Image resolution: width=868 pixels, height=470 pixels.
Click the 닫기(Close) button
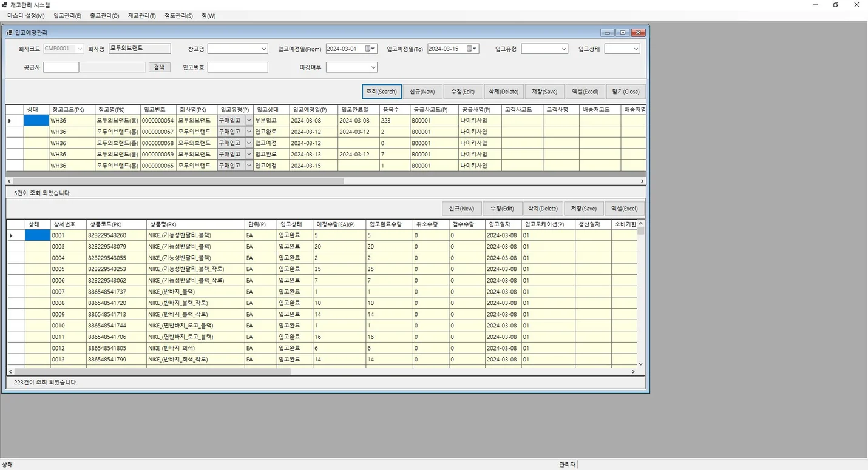tap(626, 92)
